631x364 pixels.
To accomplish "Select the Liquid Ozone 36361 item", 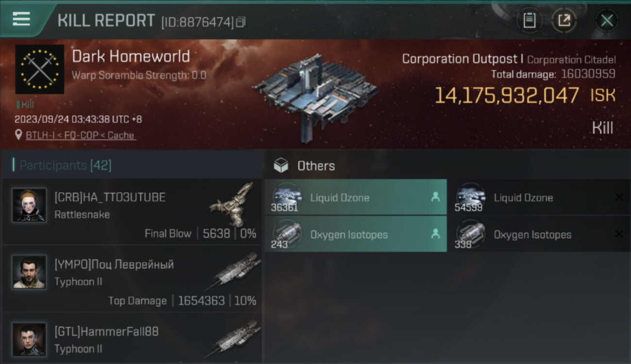I will [356, 198].
